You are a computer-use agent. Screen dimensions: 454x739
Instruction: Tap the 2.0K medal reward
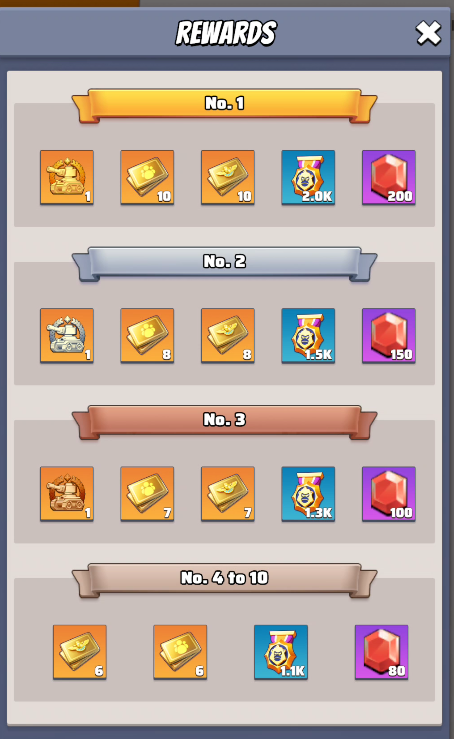(x=308, y=177)
